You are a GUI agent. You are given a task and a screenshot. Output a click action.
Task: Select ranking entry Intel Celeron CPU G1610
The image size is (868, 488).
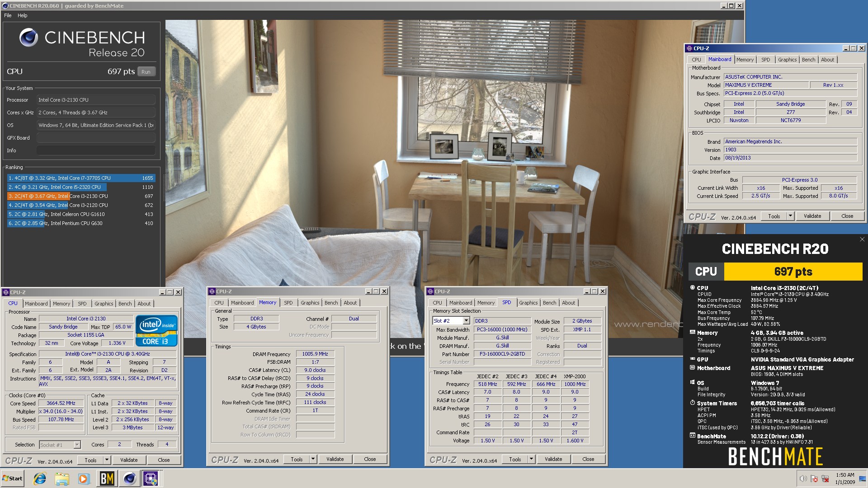pyautogui.click(x=81, y=214)
